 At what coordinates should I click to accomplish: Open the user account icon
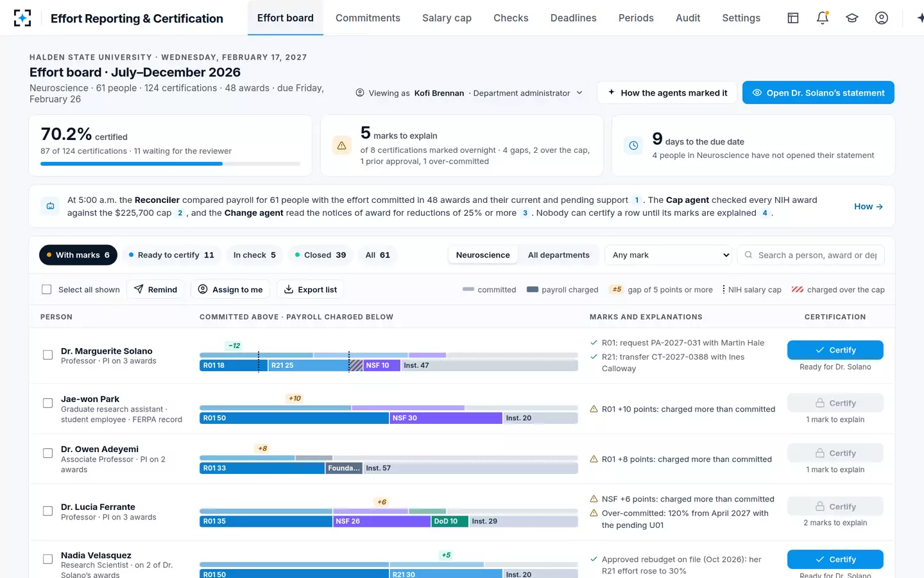pyautogui.click(x=882, y=18)
